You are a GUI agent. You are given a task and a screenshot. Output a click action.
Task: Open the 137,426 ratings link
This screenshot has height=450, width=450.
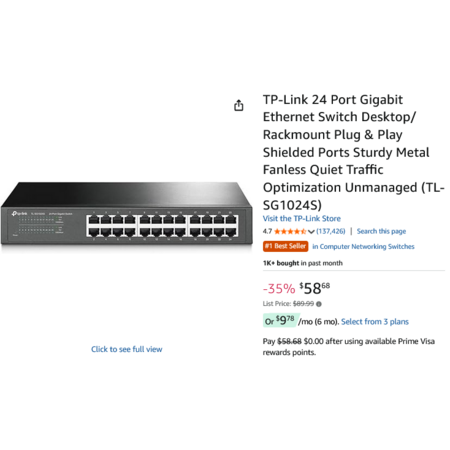pos(331,231)
